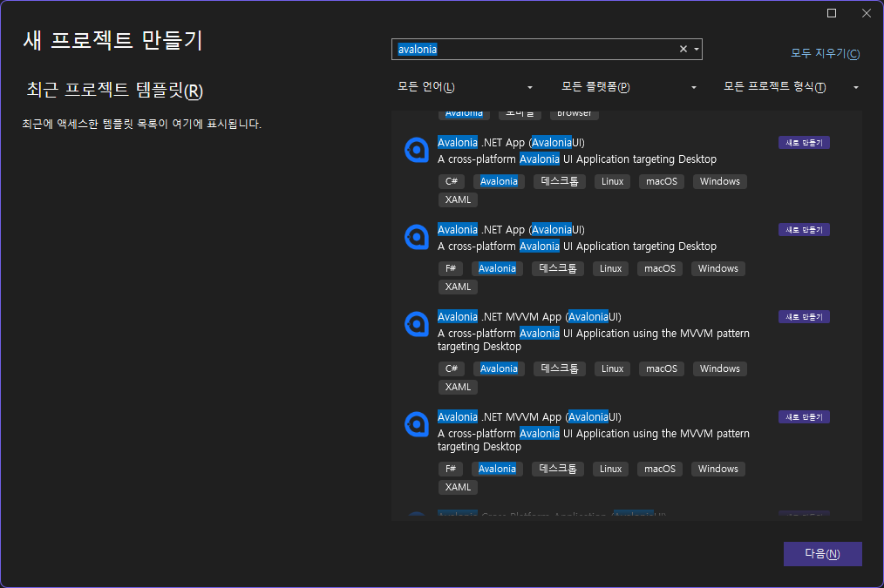Maximize the new project dialog window
Viewport: 884px width, 588px height.
pyautogui.click(x=832, y=13)
